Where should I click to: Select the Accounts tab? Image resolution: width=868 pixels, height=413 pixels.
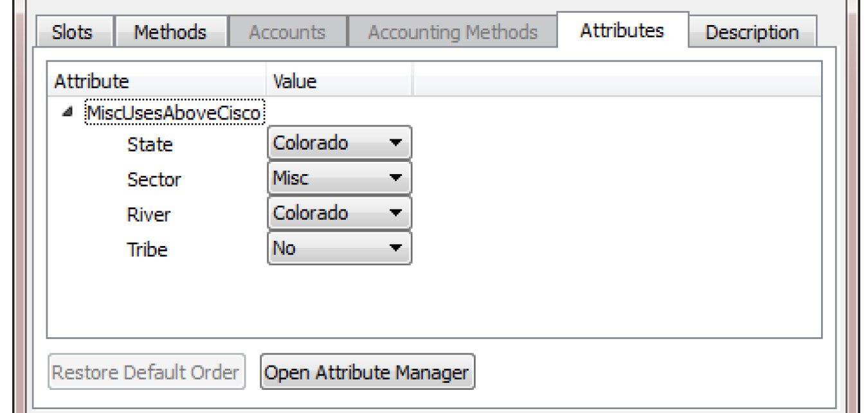click(287, 32)
